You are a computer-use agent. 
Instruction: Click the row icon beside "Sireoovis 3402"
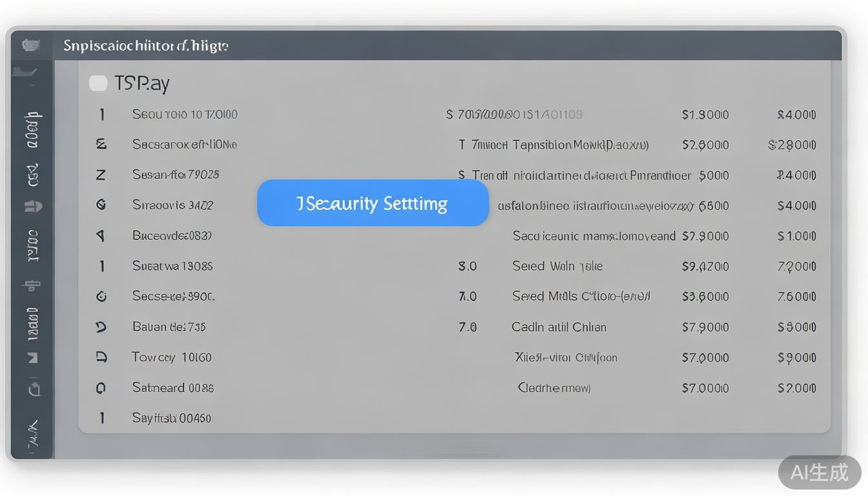tap(101, 205)
